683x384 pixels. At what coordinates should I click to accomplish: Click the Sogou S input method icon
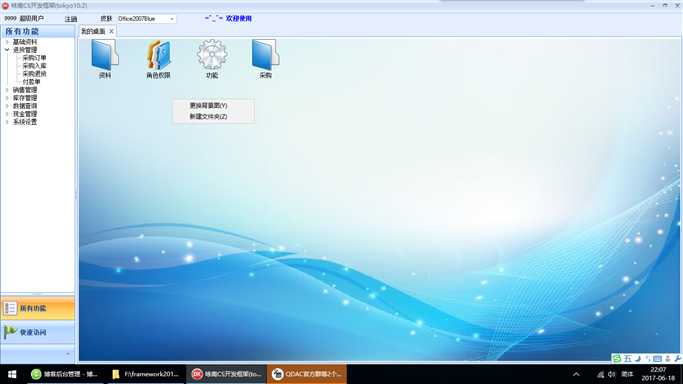click(616, 359)
